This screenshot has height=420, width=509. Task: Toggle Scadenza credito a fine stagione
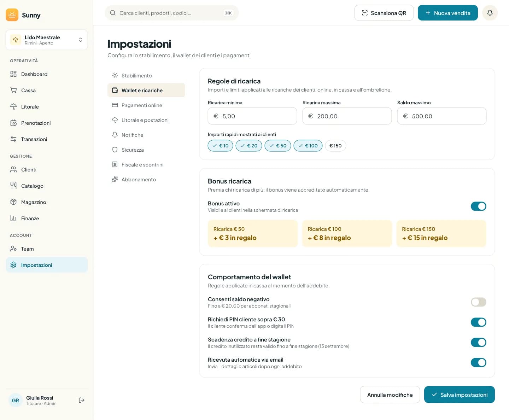pos(479,342)
